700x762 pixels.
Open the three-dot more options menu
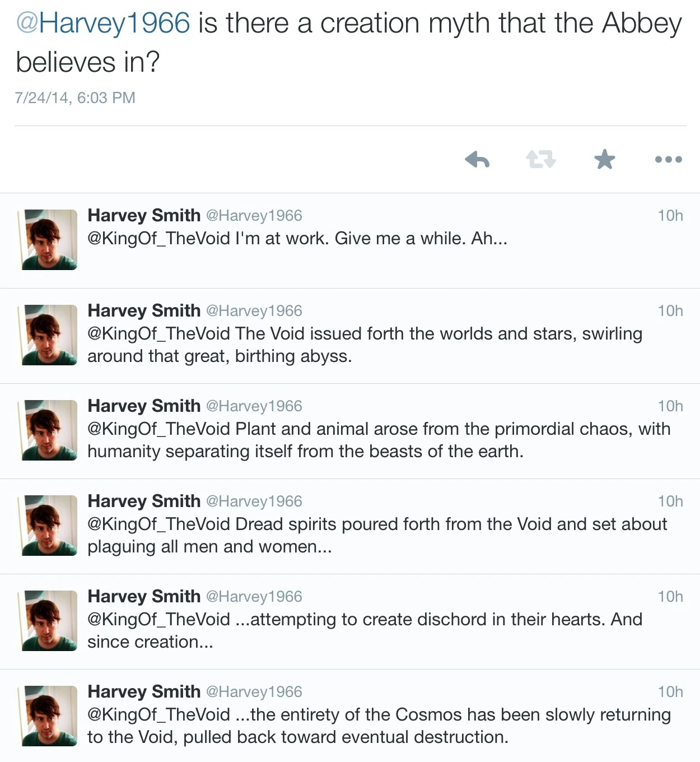pyautogui.click(x=668, y=160)
